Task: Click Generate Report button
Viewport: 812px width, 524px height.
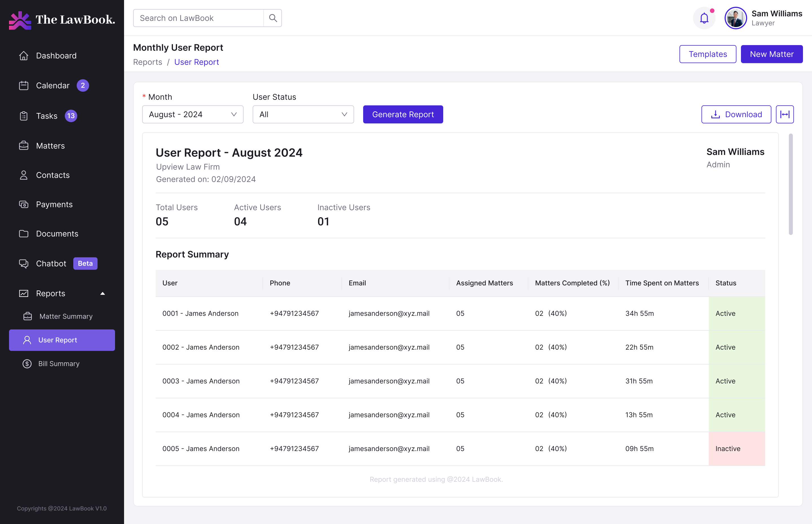Action: [x=403, y=114]
